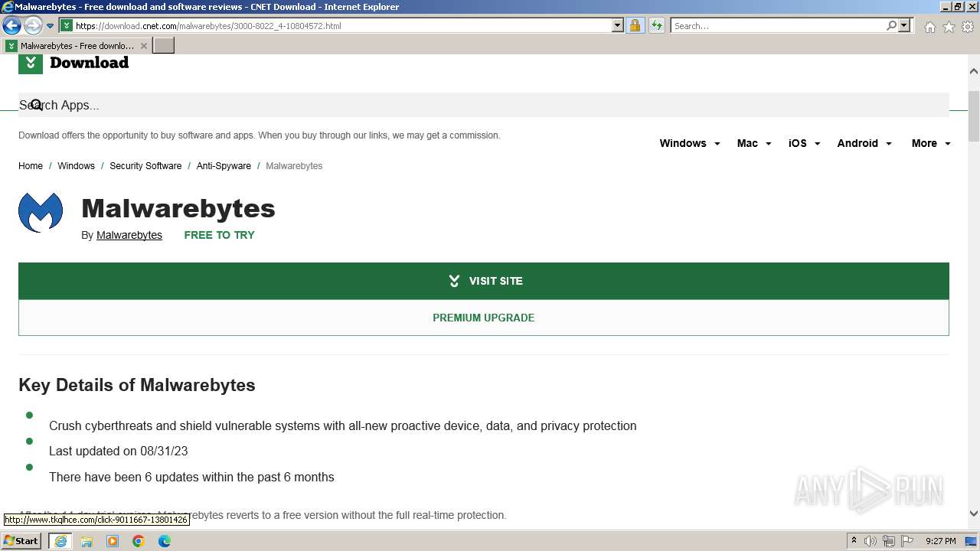980x551 pixels.
Task: Click the Refresh page icon
Action: [x=656, y=26]
